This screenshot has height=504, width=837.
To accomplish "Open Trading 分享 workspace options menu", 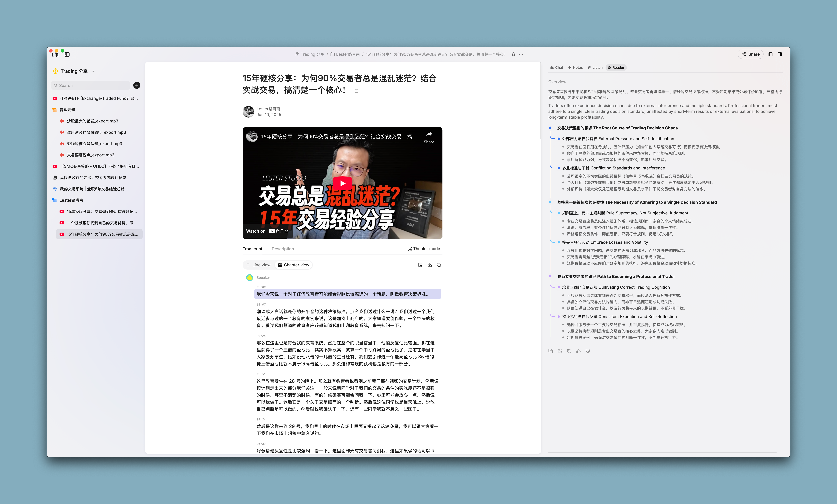I will point(93,71).
